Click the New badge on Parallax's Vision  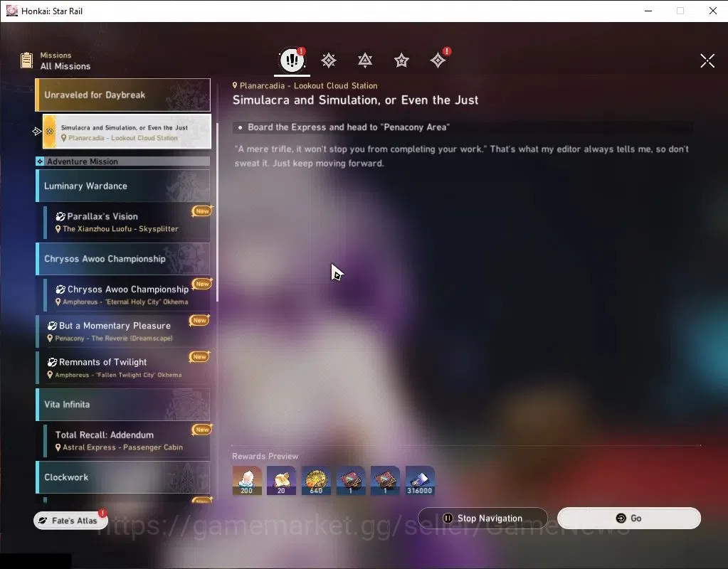click(202, 211)
